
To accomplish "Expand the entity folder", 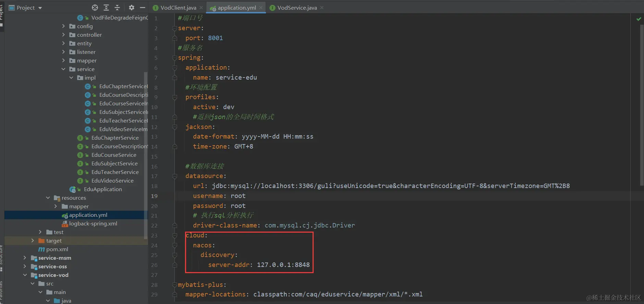I will coord(63,43).
